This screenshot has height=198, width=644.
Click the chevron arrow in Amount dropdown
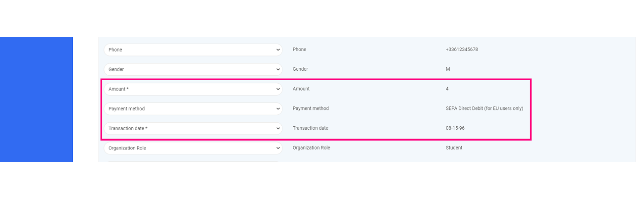point(278,89)
